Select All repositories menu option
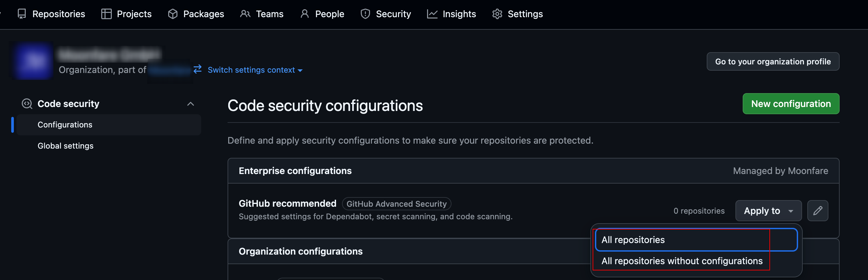This screenshot has width=868, height=280. (633, 240)
